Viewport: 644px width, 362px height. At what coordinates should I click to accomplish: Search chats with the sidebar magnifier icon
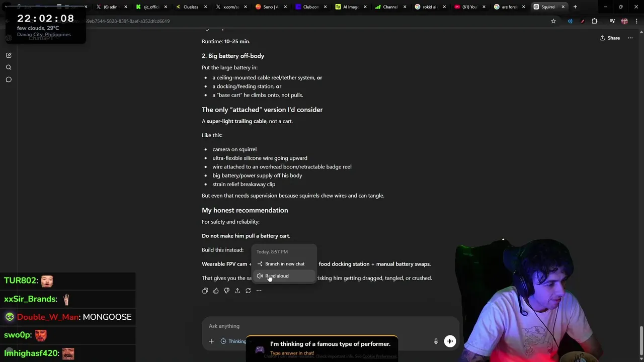coord(9,67)
